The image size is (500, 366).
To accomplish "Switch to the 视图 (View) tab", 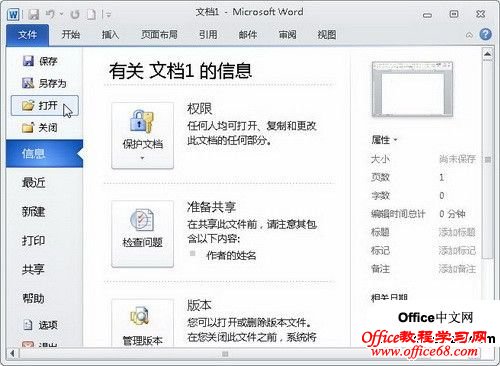I will point(327,34).
